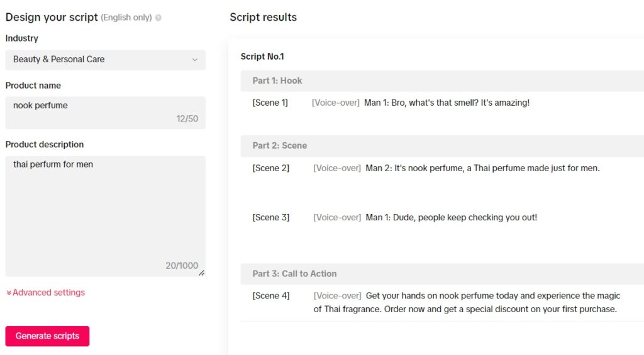Grab the description box resize handle

pos(201,273)
